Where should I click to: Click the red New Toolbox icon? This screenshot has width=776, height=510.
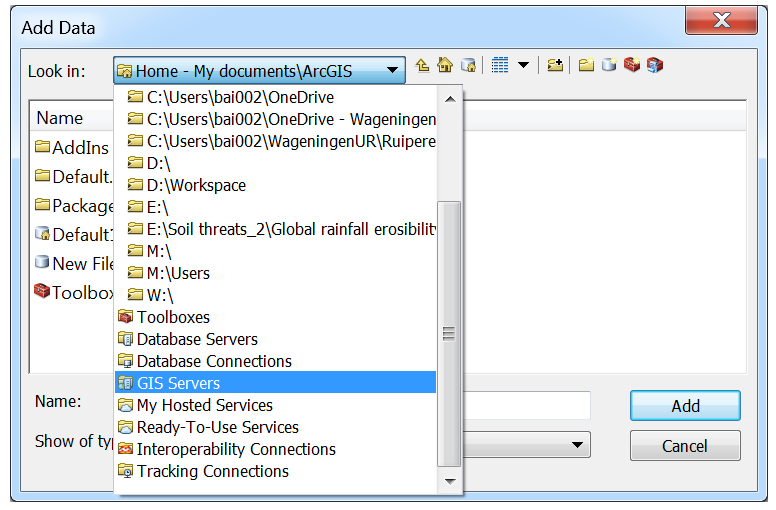pyautogui.click(x=631, y=66)
